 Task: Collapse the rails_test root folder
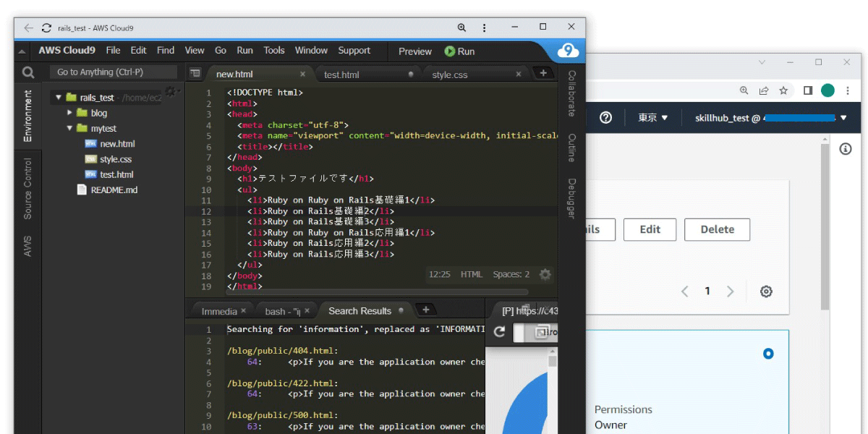pos(59,98)
